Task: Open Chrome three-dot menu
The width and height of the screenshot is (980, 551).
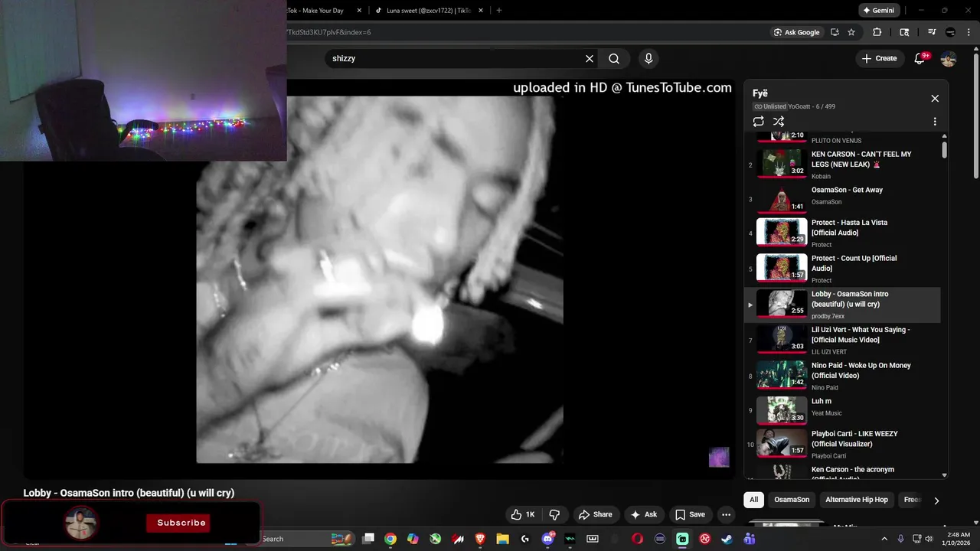Action: coord(969,32)
